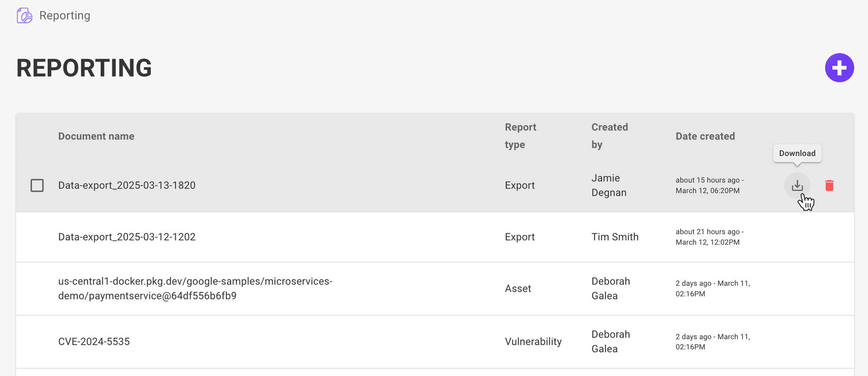The height and width of the screenshot is (376, 868).
Task: Click the Reporting breadcrumb label
Action: click(64, 15)
